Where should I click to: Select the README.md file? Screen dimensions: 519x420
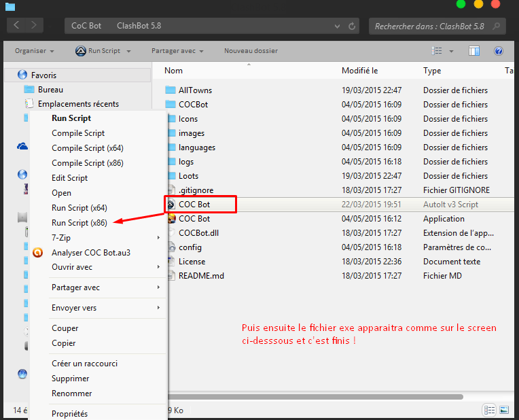201,276
